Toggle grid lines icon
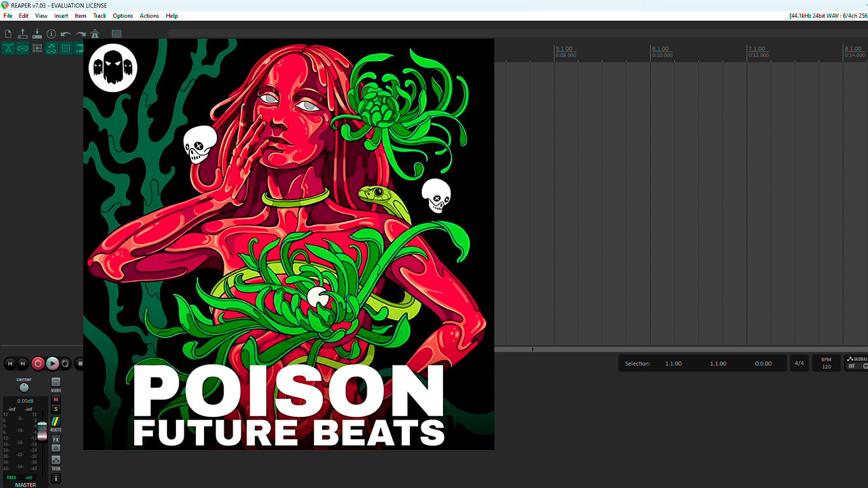 coord(65,48)
